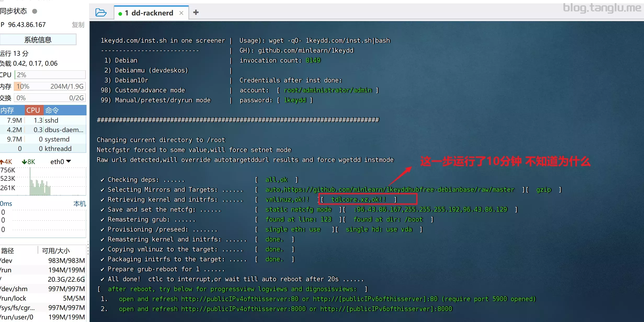Add new session with plus icon
Image resolution: width=644 pixels, height=322 pixels.
pos(196,12)
